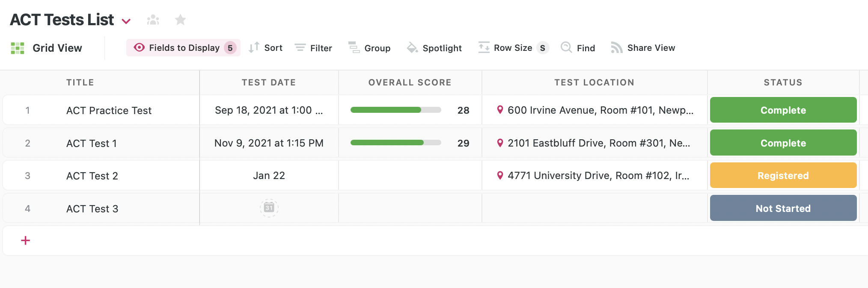Click the Grid View icon
The image size is (868, 288).
tap(18, 48)
